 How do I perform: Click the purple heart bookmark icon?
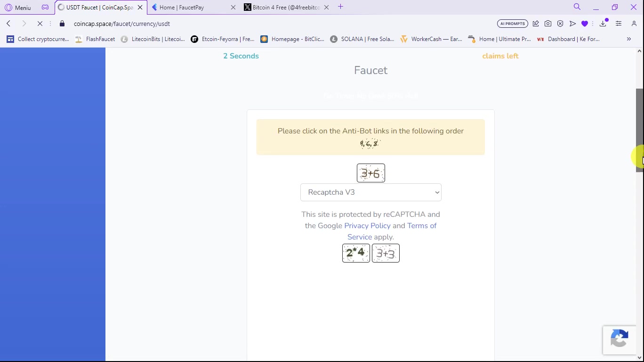pos(585,24)
